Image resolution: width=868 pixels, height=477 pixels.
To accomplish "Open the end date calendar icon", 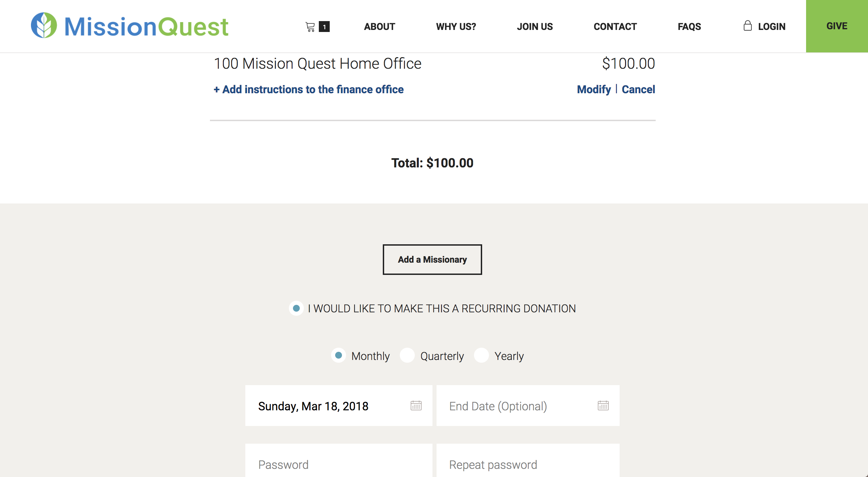I will 603,406.
